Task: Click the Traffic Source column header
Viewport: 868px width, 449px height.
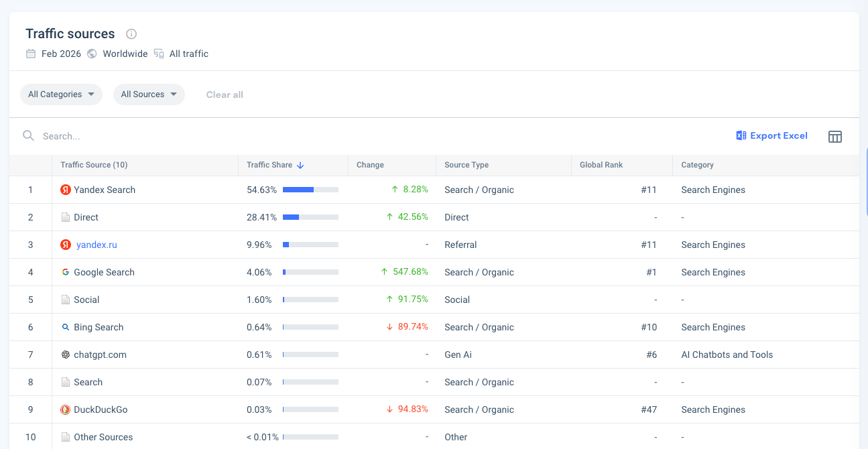Action: pos(94,165)
